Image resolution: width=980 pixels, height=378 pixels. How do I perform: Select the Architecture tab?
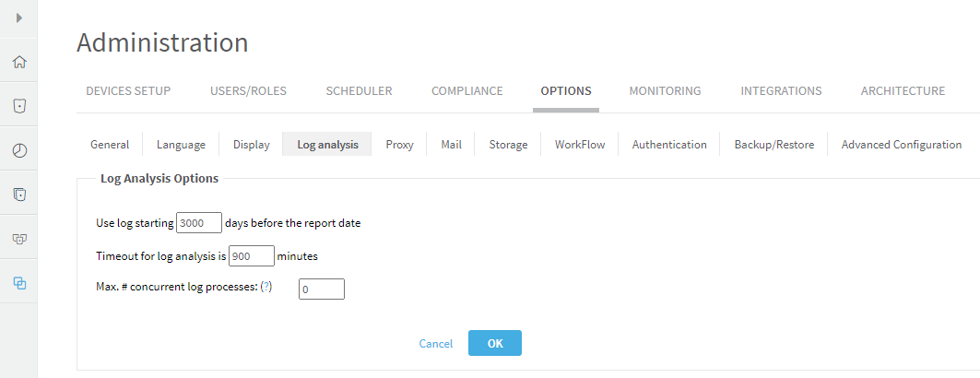pos(903,91)
